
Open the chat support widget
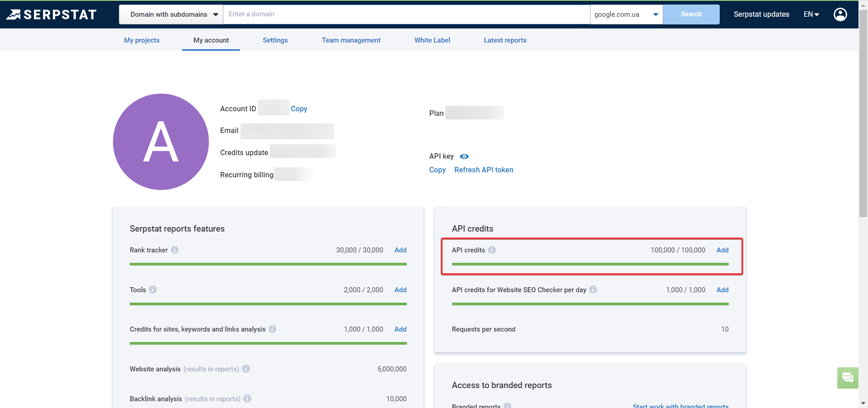coord(848,378)
